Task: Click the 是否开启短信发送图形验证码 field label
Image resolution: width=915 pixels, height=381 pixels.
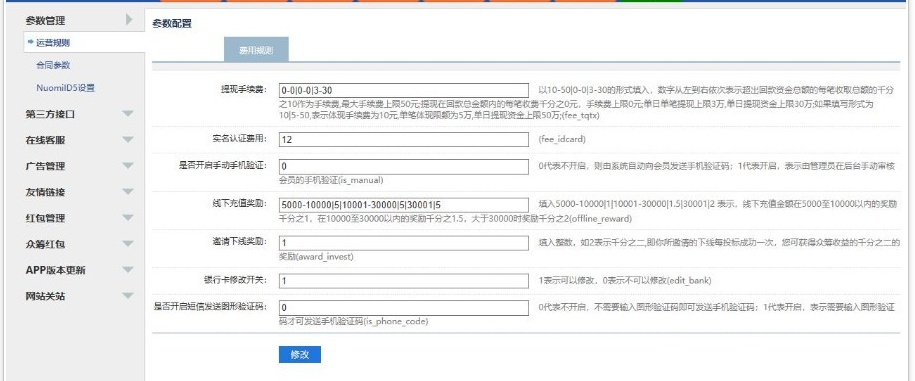Action: click(210, 306)
